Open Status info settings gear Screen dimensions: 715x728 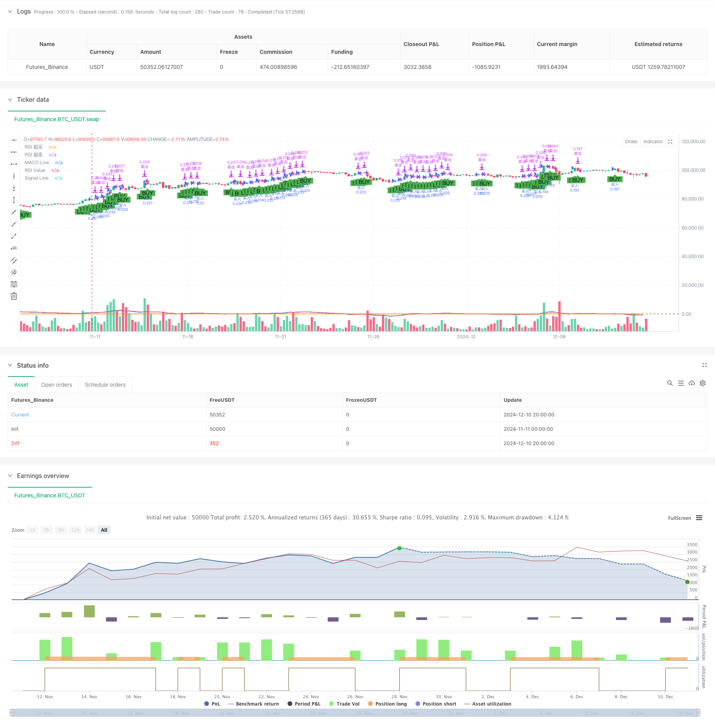pos(703,383)
